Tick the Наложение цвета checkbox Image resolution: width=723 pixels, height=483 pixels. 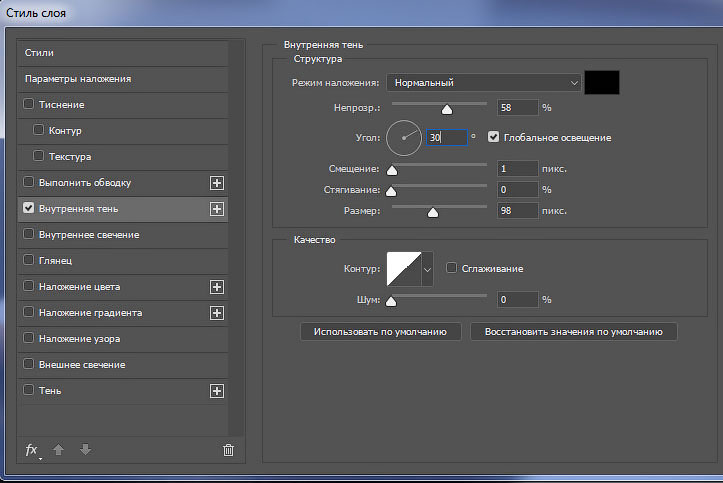[x=29, y=286]
